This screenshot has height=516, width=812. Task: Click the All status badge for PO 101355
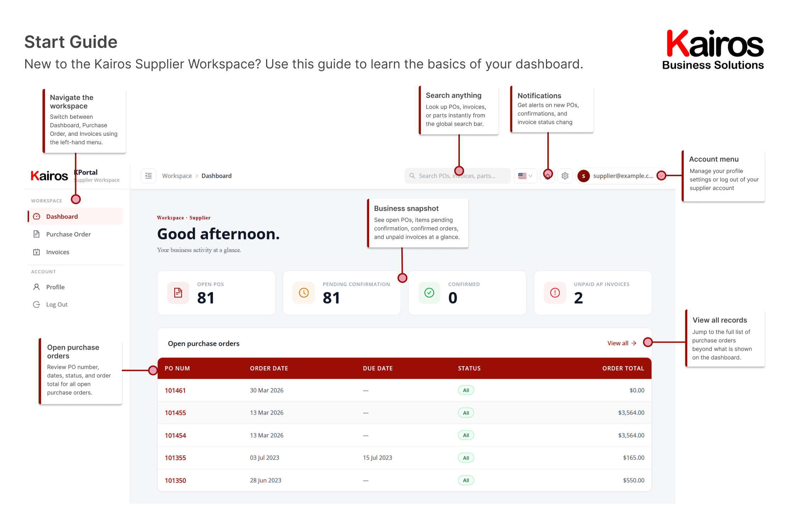point(466,458)
